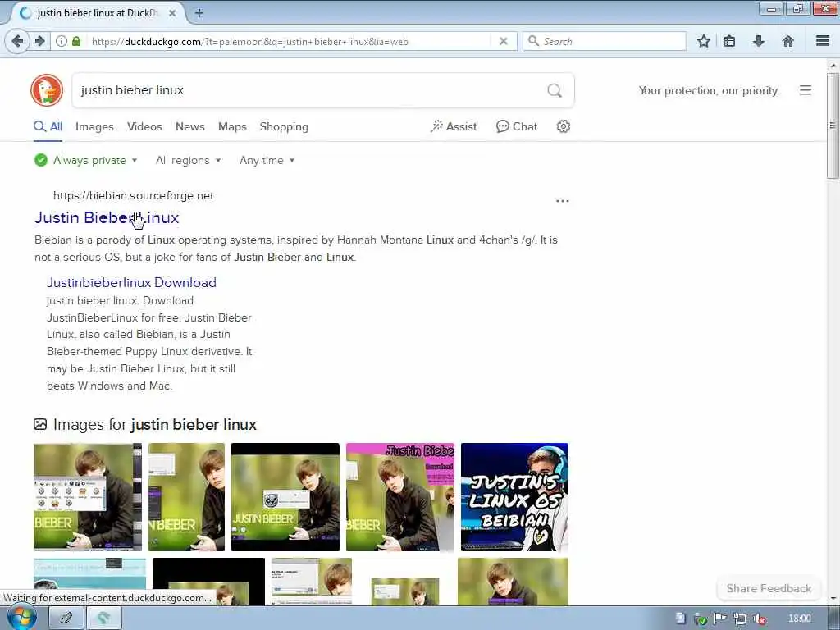The height and width of the screenshot is (630, 840).
Task: Open the Justin Bieber Linux result link
Action: click(x=107, y=217)
